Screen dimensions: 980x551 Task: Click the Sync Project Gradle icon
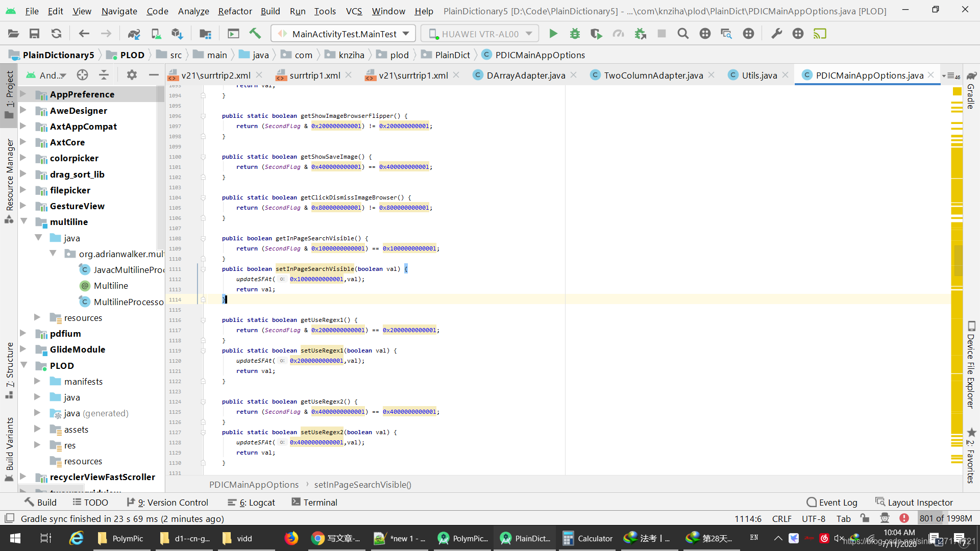pos(134,34)
